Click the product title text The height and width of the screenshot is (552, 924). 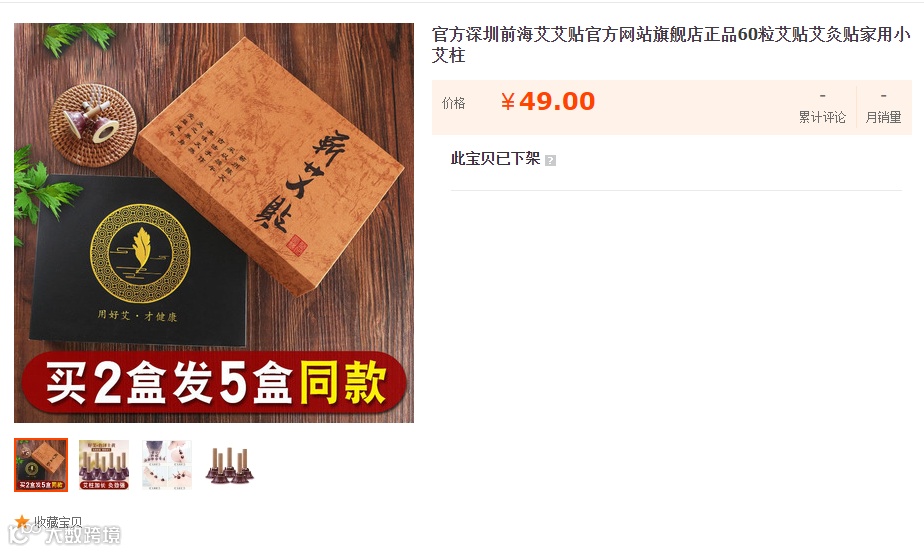pos(671,45)
